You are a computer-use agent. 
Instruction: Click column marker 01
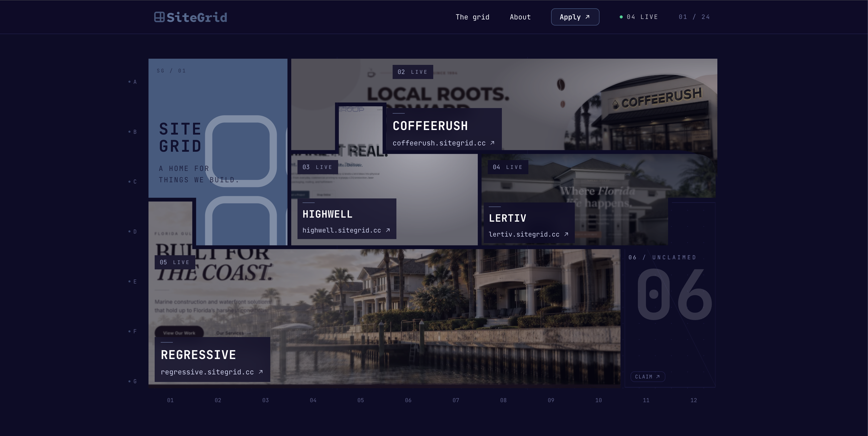point(171,400)
